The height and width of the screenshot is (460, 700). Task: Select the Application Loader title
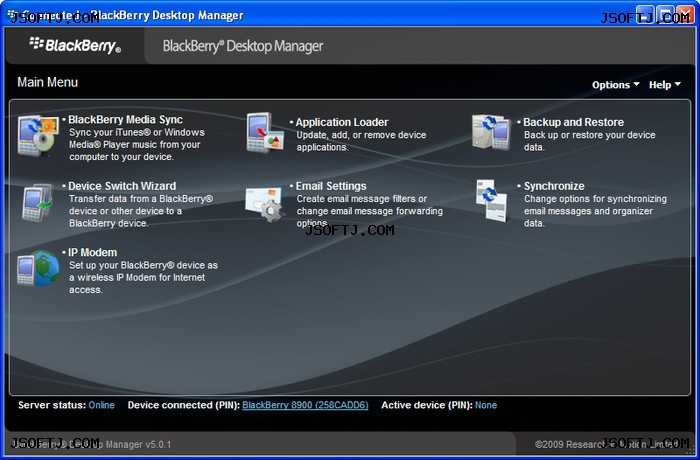pyautogui.click(x=342, y=122)
